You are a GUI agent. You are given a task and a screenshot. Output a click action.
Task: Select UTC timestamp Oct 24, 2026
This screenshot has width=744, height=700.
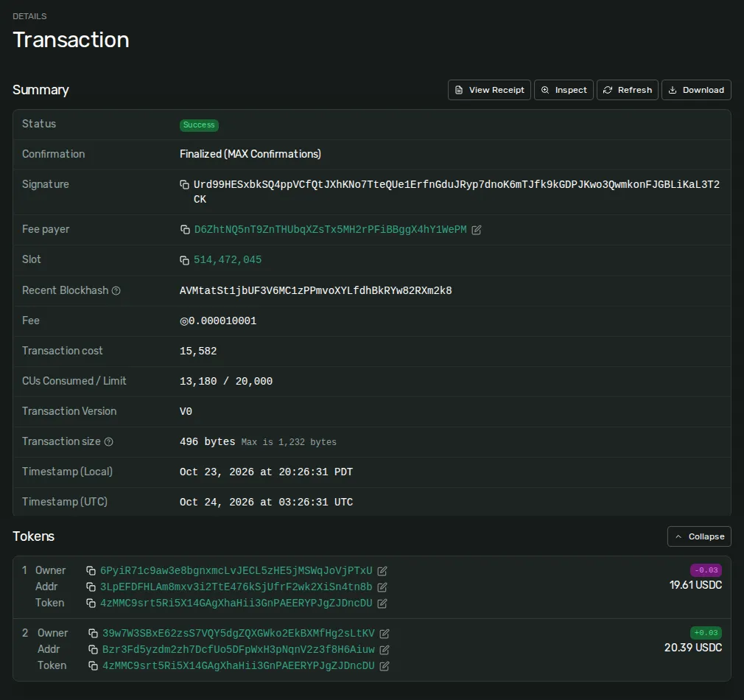(x=266, y=502)
